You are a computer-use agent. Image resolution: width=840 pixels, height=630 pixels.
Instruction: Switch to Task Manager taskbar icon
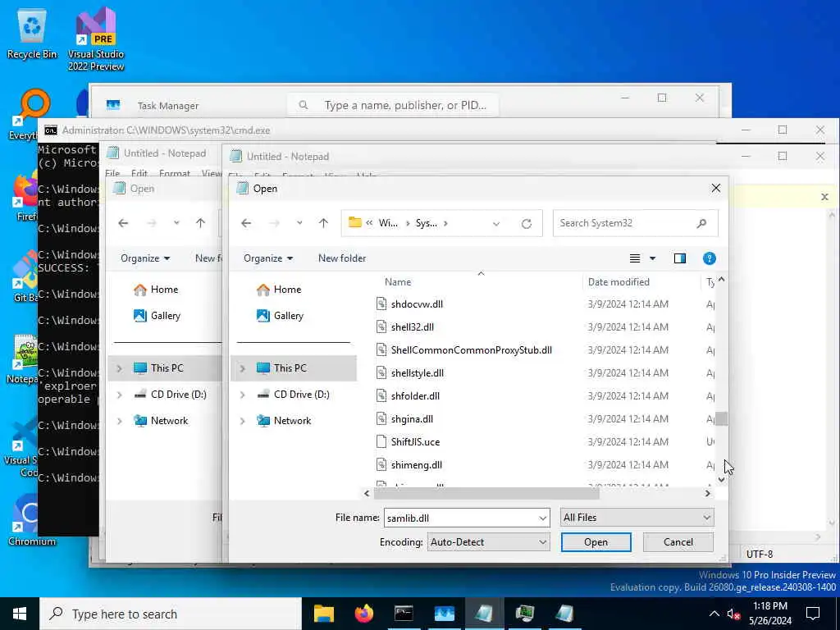444,614
